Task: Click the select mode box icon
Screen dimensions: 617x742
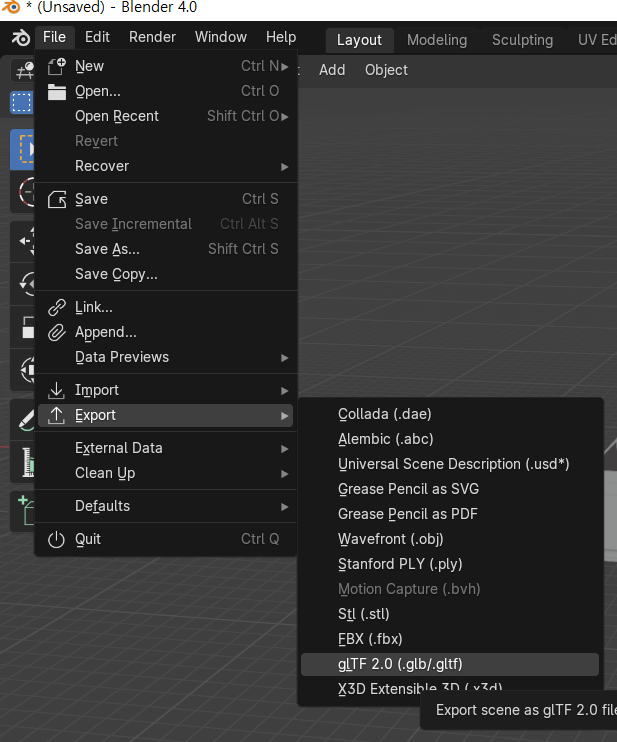Action: point(22,102)
